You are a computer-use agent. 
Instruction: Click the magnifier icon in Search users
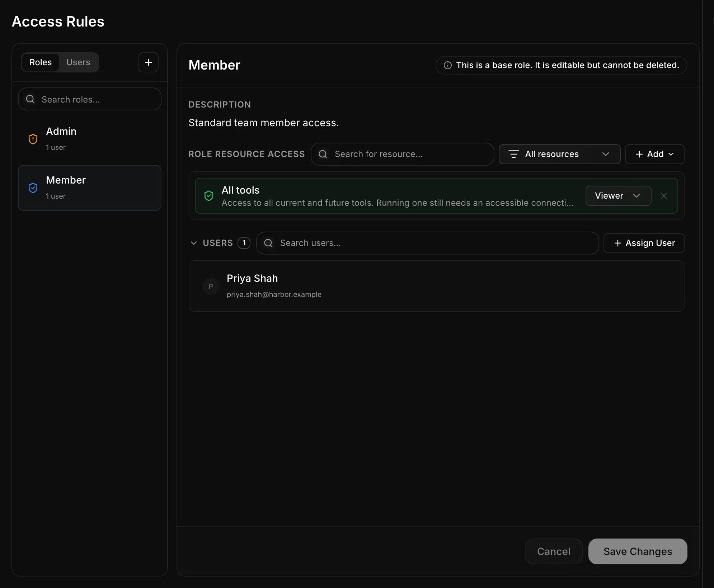[268, 243]
